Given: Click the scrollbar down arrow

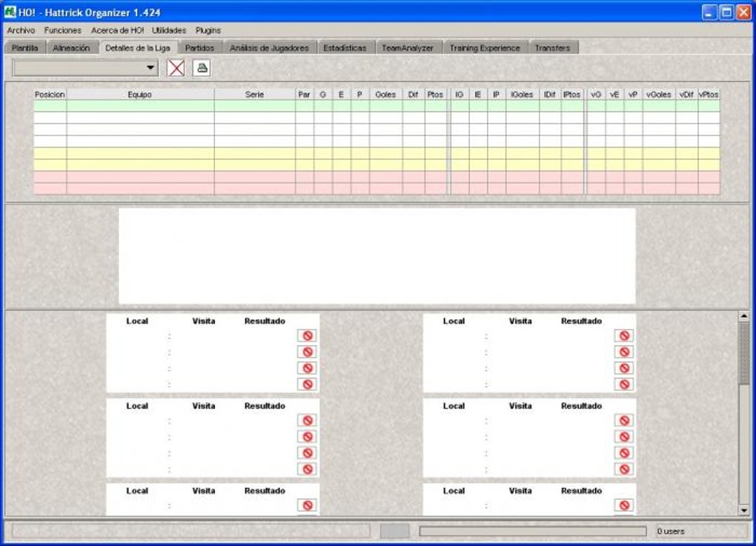Looking at the screenshot, I should [x=743, y=510].
